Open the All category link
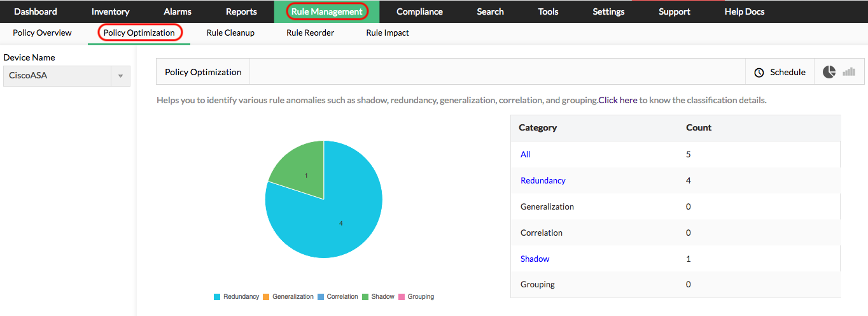Screen dimensions: 868x316 click(x=525, y=154)
